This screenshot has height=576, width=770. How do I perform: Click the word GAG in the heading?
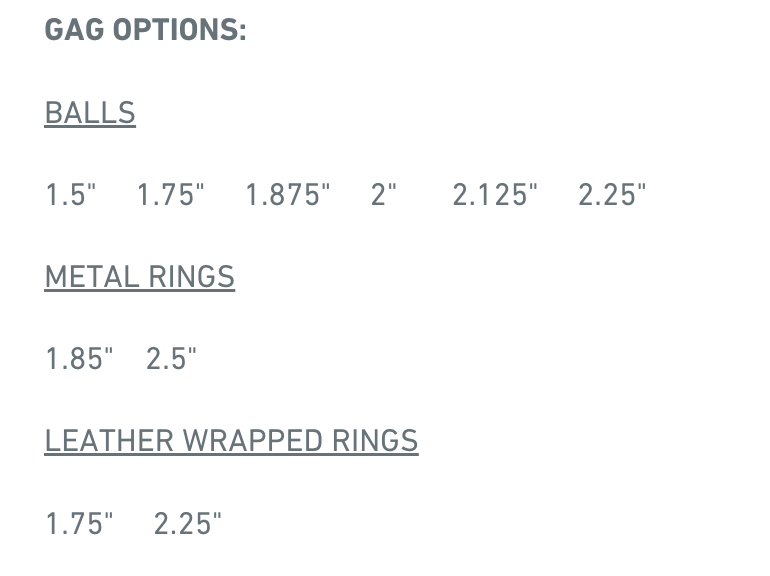74,29
